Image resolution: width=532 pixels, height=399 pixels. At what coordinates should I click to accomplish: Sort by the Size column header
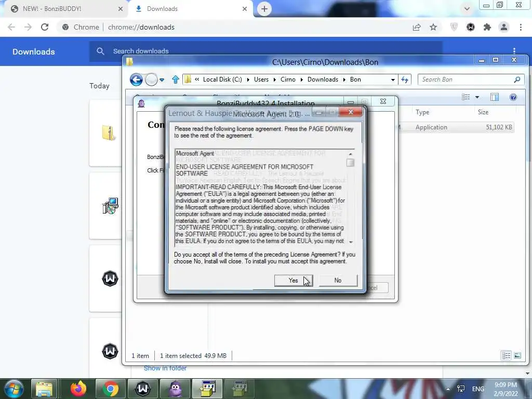483,112
